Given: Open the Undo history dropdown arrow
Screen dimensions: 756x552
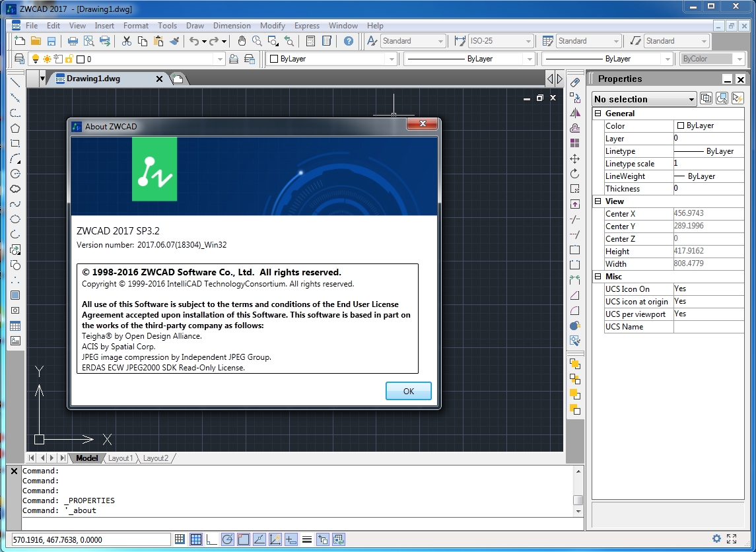Looking at the screenshot, I should (204, 42).
